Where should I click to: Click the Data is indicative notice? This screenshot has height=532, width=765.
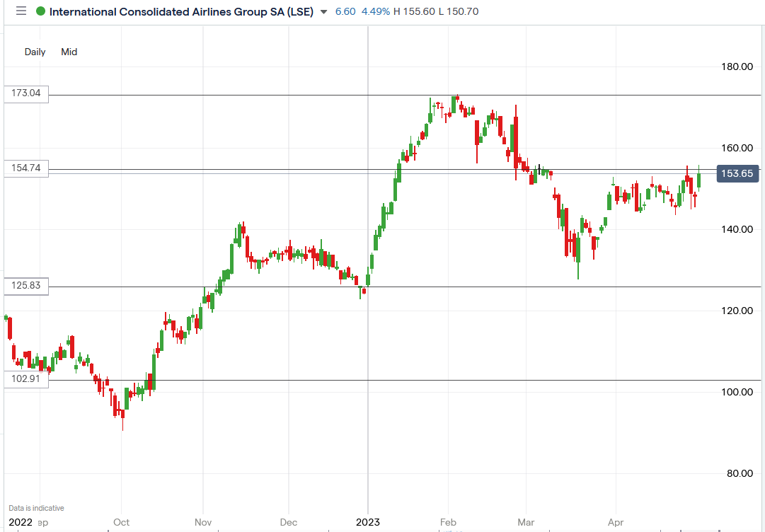[37, 507]
